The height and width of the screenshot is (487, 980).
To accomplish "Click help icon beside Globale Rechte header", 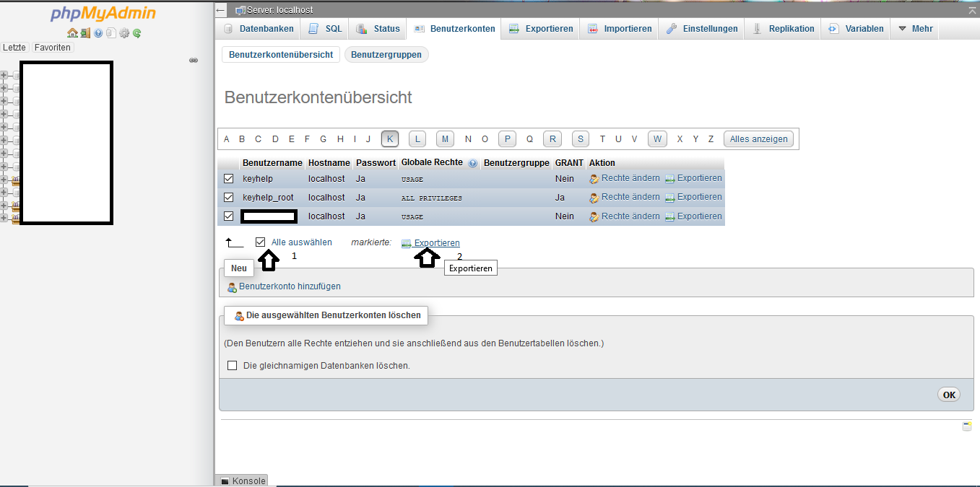I will click(x=472, y=163).
